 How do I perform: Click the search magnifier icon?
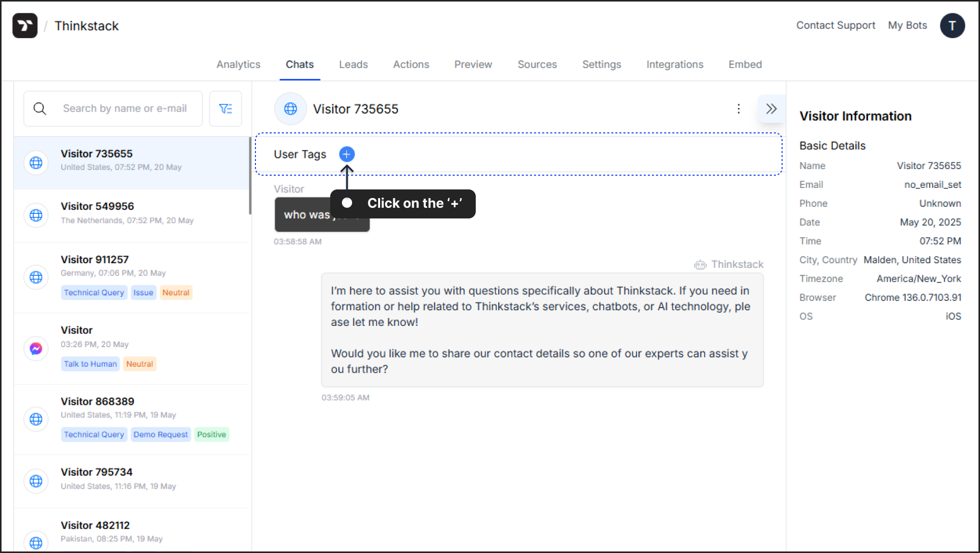pos(40,108)
